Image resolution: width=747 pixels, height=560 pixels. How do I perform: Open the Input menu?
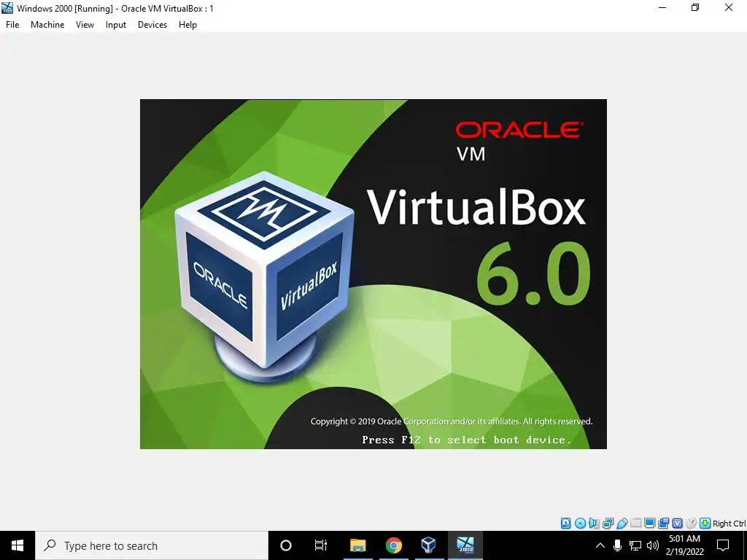[x=116, y=25]
